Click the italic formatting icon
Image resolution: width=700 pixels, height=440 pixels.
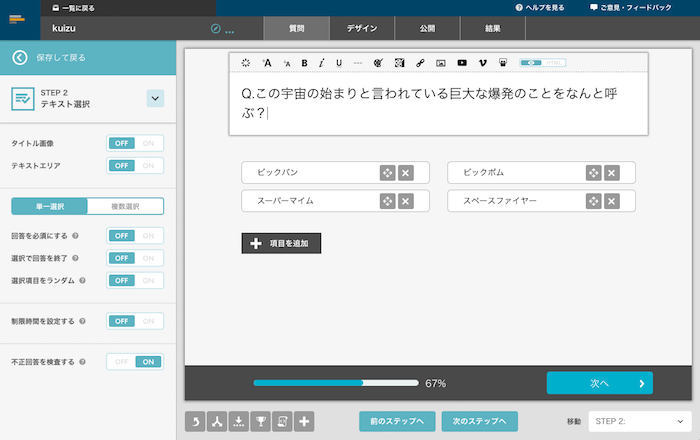click(x=321, y=63)
